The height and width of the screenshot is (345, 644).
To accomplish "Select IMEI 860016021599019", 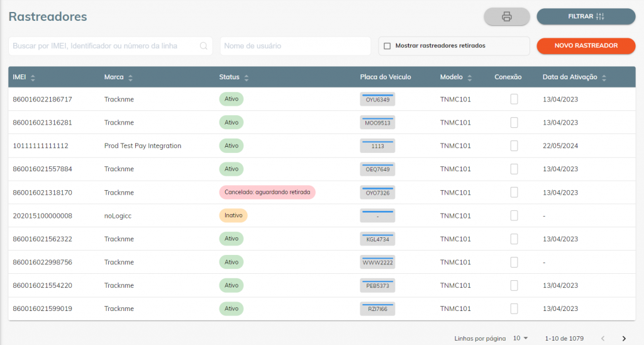I will (x=42, y=309).
